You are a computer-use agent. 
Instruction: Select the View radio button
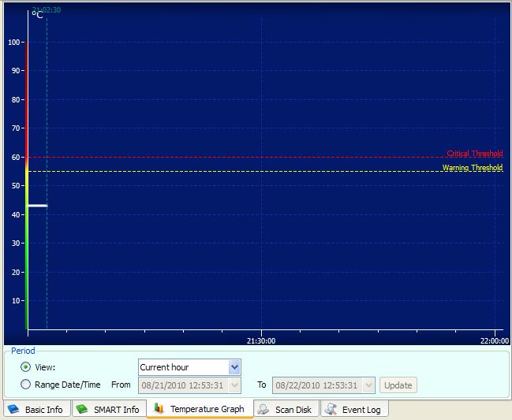(25, 367)
